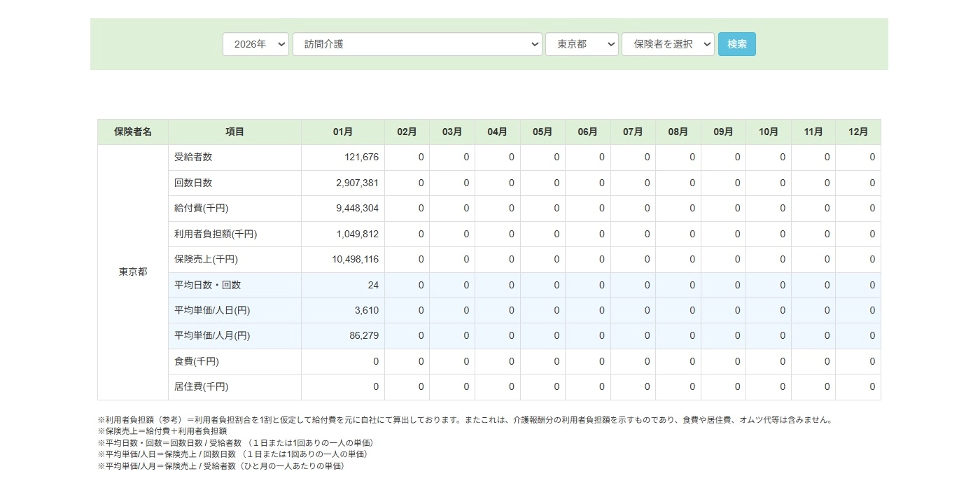Open the 保険者を選択 dropdown

coord(668,44)
